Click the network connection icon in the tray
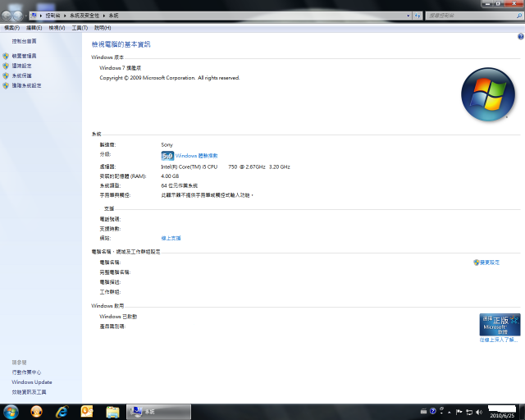The image size is (525, 420). point(469,412)
